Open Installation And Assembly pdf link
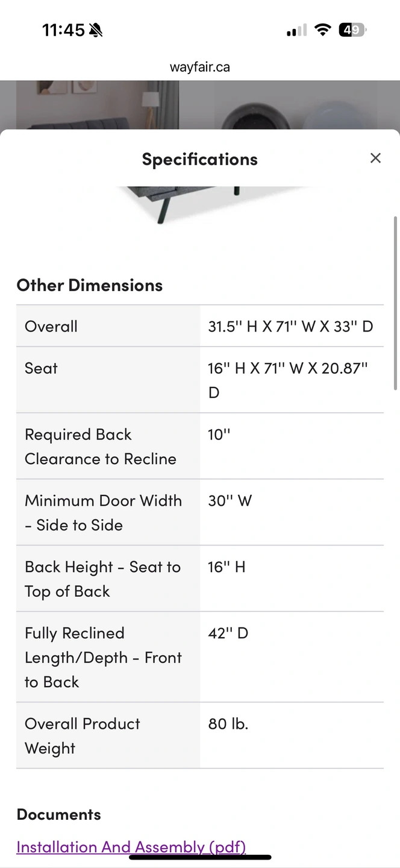The width and height of the screenshot is (400, 868). [x=131, y=847]
